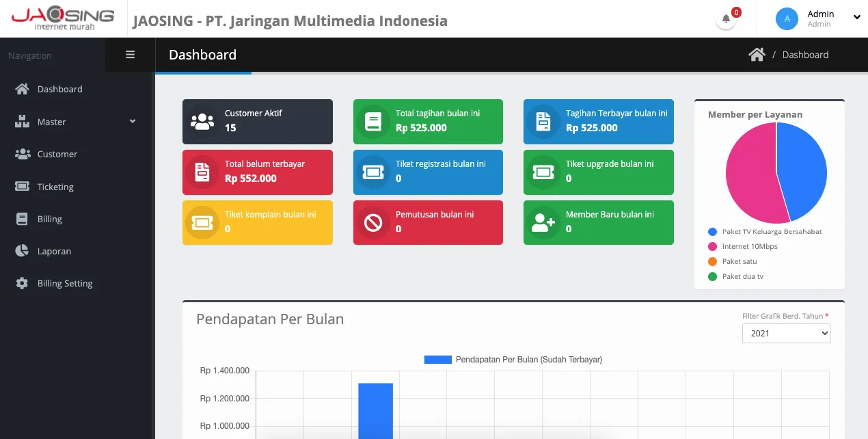Click the ban icon on the Pemutusan card

[x=373, y=223]
